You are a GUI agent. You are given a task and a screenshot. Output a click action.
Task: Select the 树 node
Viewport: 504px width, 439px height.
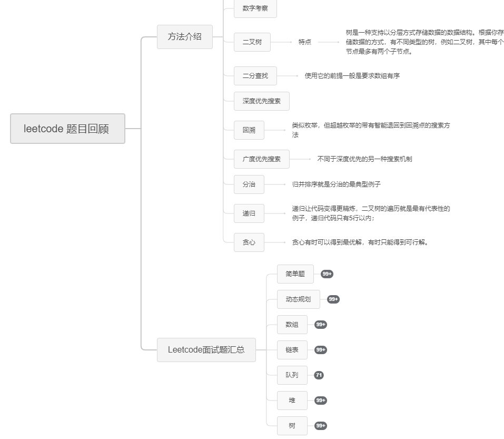pos(292,425)
